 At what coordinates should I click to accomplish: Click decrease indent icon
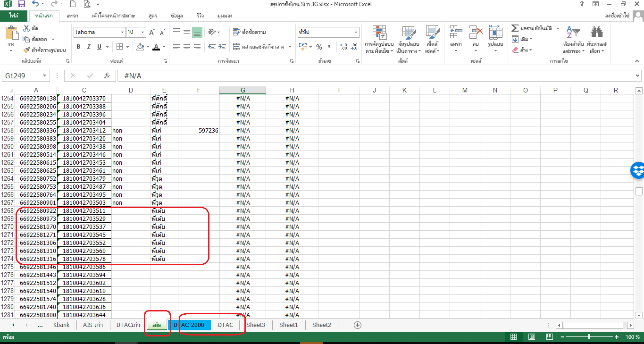212,47
